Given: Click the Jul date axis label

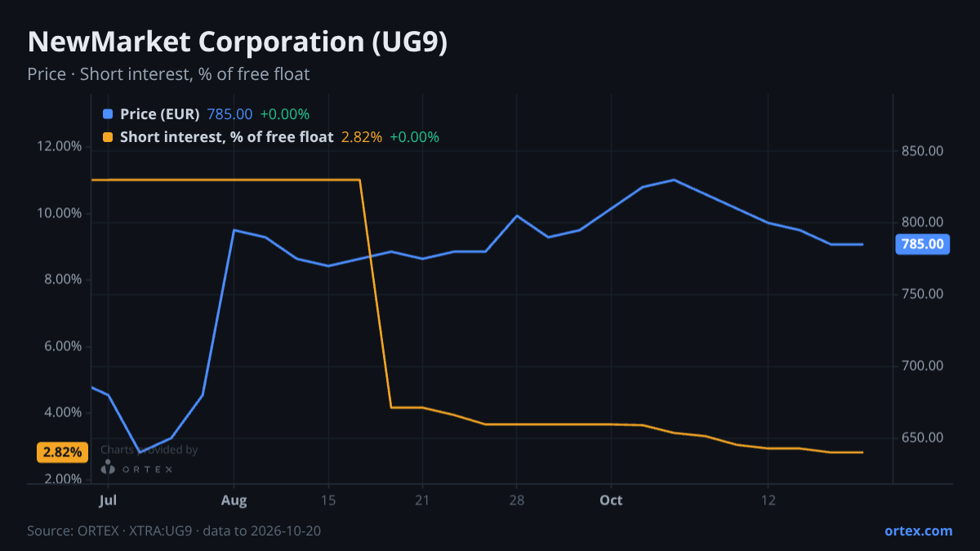Looking at the screenshot, I should click(x=108, y=500).
